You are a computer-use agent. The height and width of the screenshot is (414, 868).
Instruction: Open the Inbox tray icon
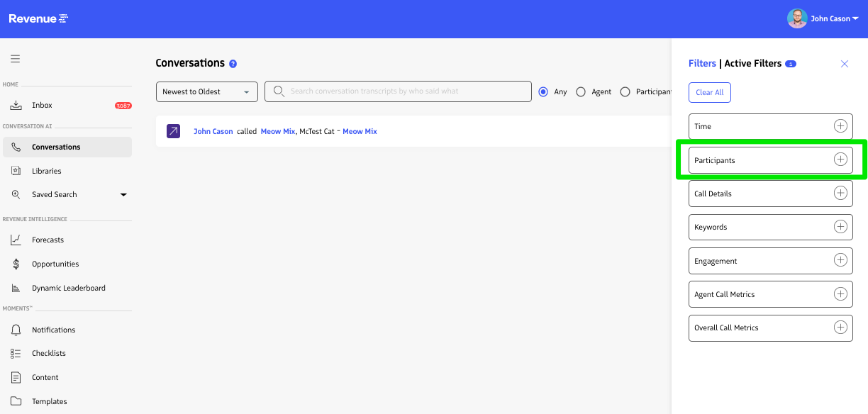(16, 105)
